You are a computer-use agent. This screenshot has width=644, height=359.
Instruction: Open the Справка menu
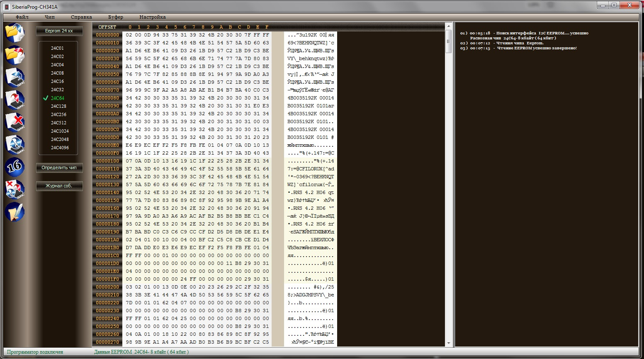81,17
